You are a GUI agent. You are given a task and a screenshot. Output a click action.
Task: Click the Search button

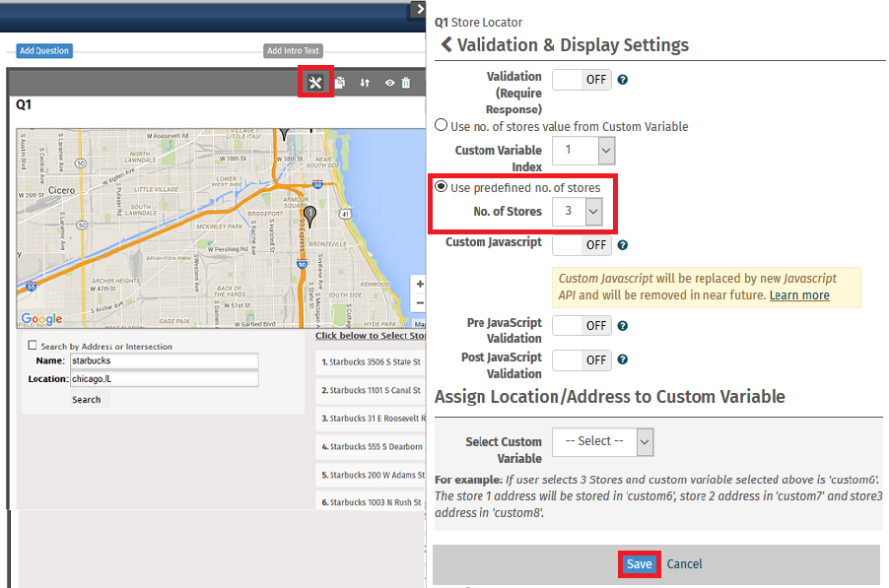coord(86,399)
